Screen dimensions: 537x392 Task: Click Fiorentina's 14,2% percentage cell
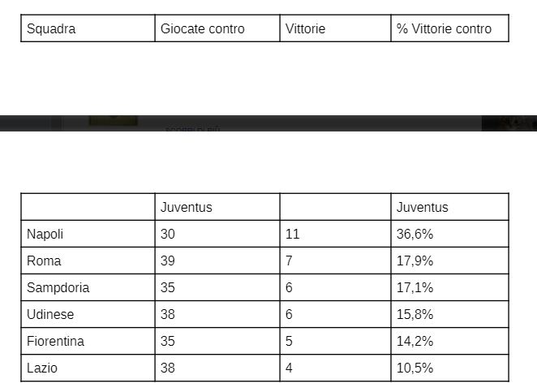pos(415,341)
